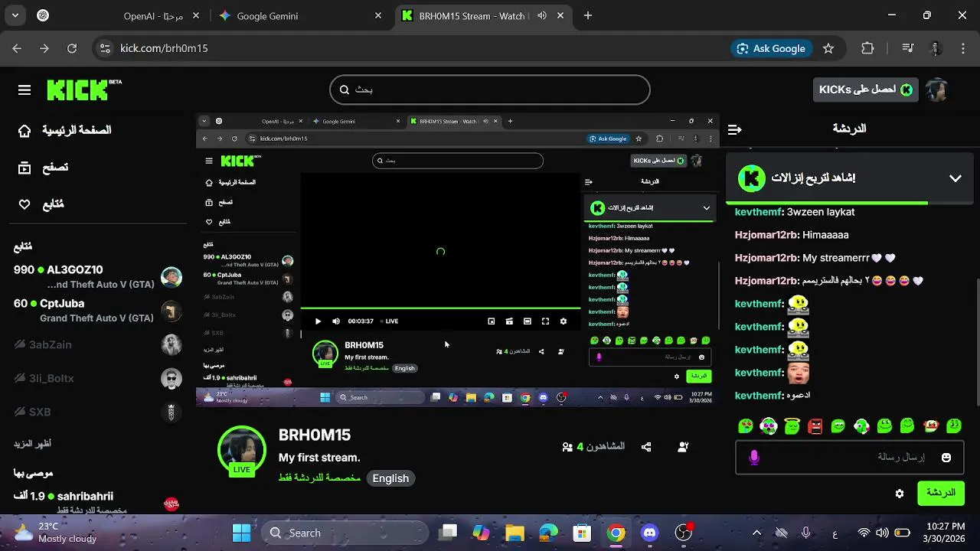This screenshot has height=551, width=980.
Task: Click the purple microphone icon in chat box
Action: [x=754, y=457]
